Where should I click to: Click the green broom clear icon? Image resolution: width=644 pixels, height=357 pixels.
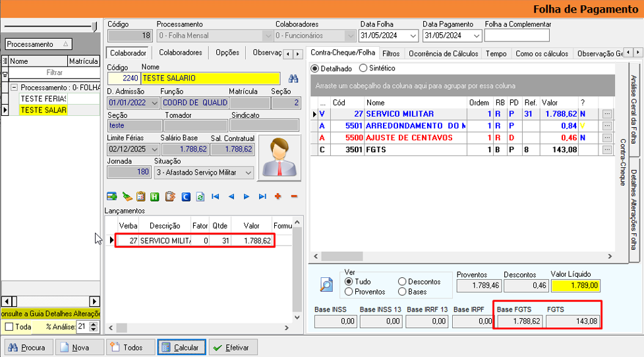(127, 196)
